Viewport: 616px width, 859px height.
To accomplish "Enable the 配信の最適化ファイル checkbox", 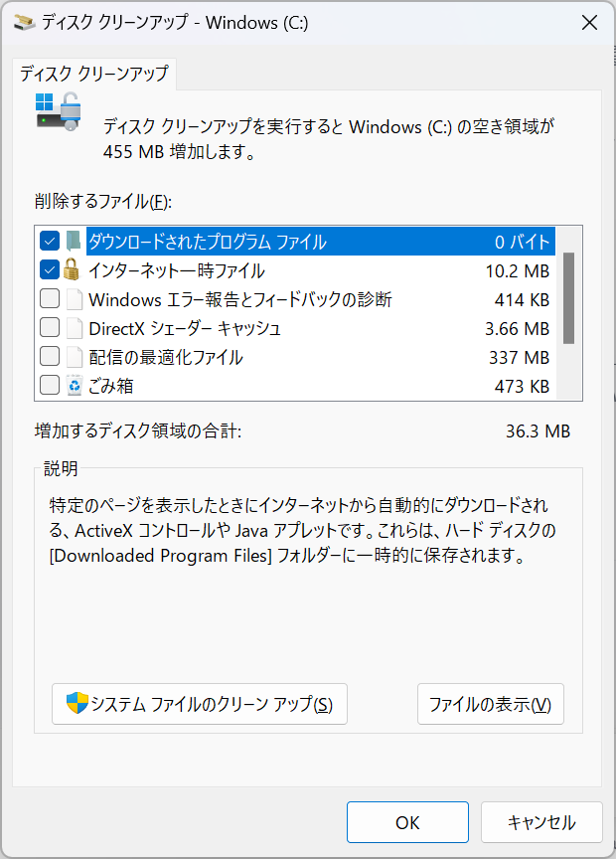I will click(x=50, y=357).
